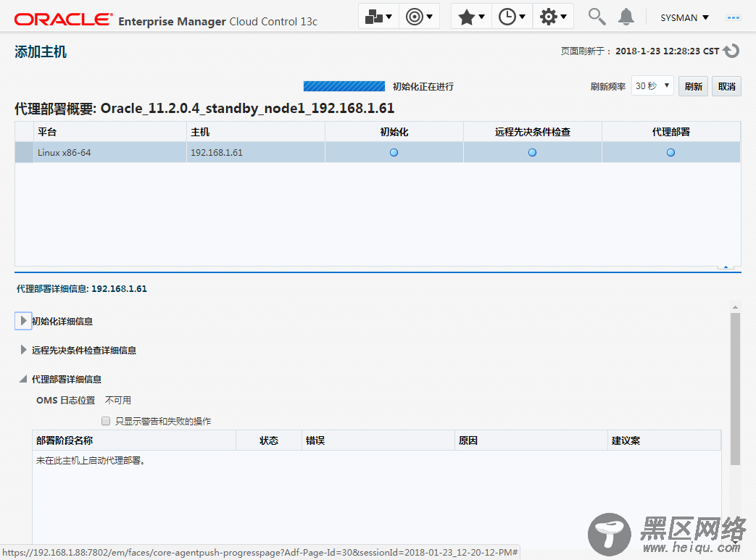Click the Oracle logo

click(63, 20)
